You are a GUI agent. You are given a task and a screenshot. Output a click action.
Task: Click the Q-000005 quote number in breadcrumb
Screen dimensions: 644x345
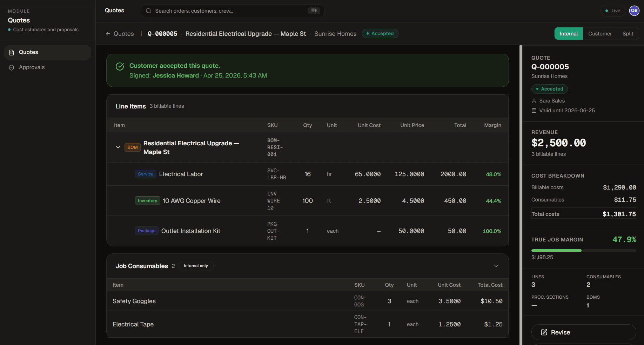coord(162,34)
